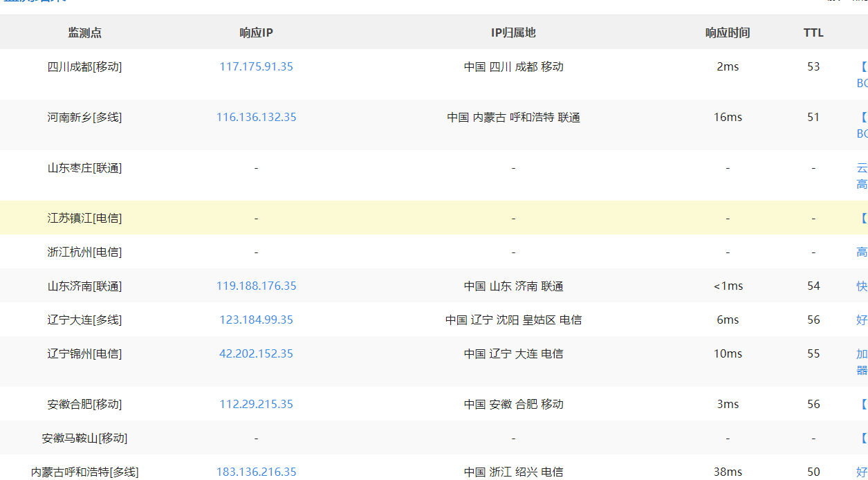
Task: Click the 监测点 column header
Action: [84, 33]
